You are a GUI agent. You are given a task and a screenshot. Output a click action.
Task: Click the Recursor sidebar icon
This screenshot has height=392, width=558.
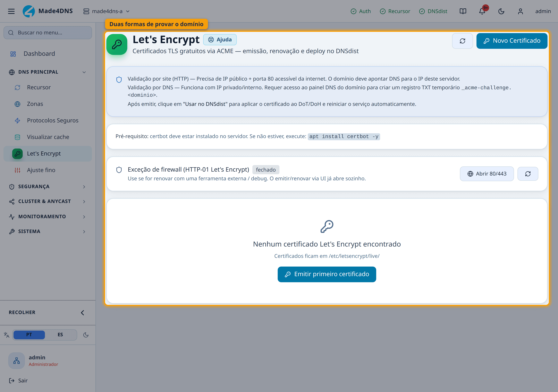point(17,87)
